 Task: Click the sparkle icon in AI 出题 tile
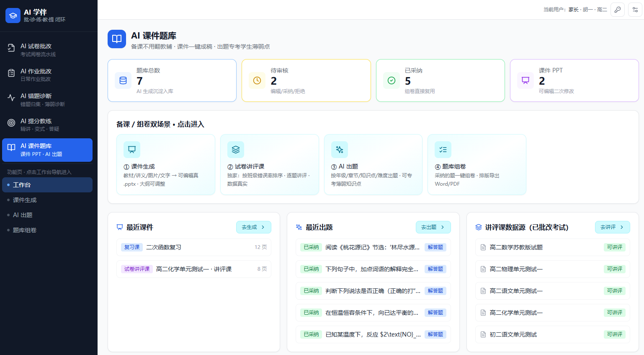pos(340,150)
